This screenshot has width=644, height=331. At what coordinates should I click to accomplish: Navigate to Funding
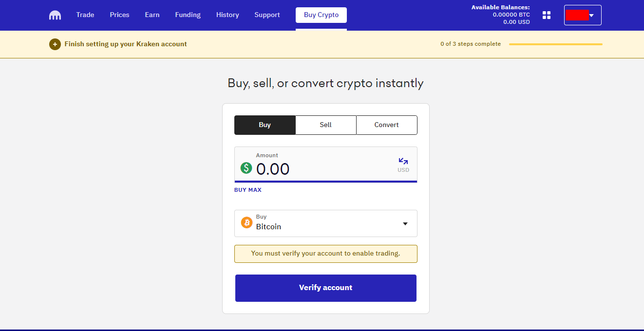[188, 15]
